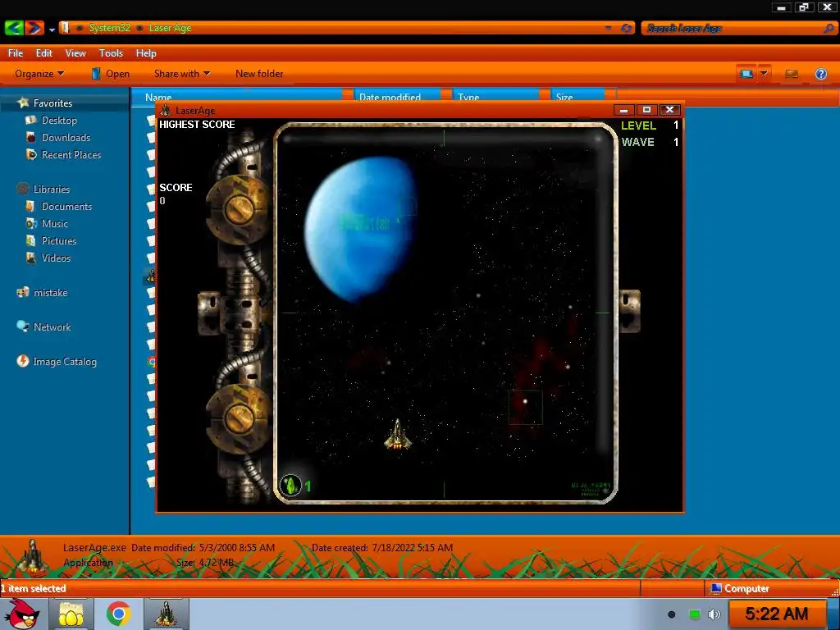Click the LaserAge.exe thumbnail in details pane
This screenshot has height=630, width=840.
tap(33, 557)
